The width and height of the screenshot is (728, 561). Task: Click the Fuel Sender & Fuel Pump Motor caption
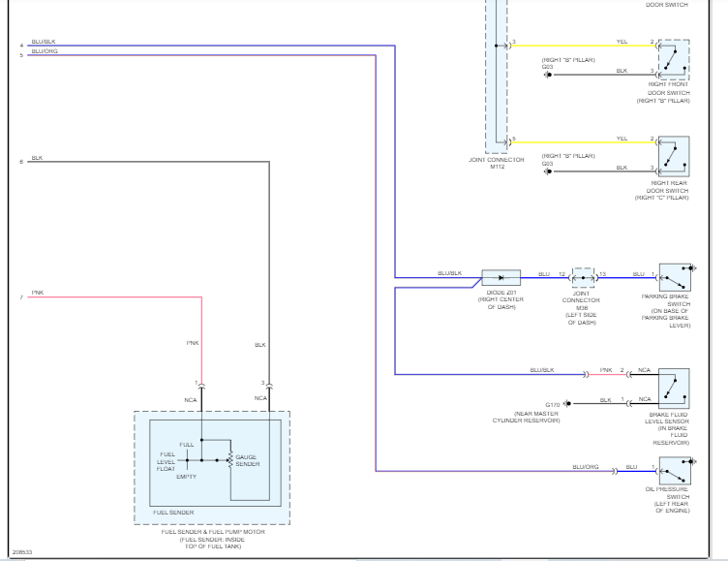click(213, 539)
